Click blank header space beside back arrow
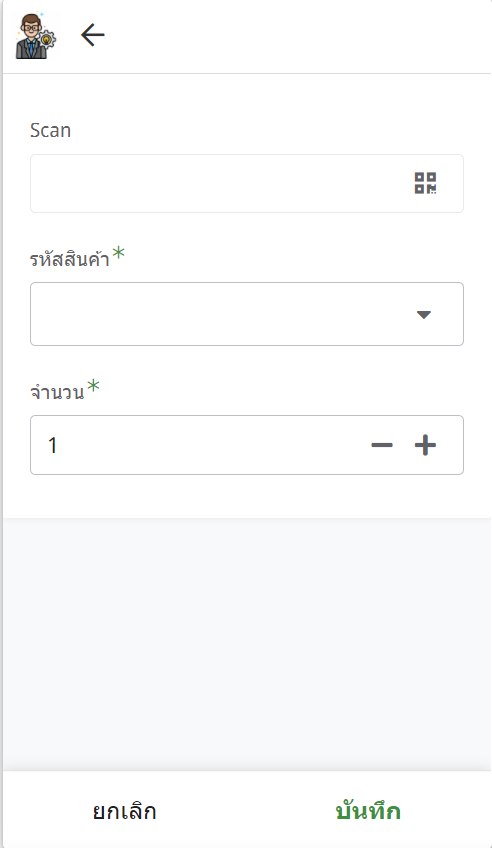 (x=297, y=36)
